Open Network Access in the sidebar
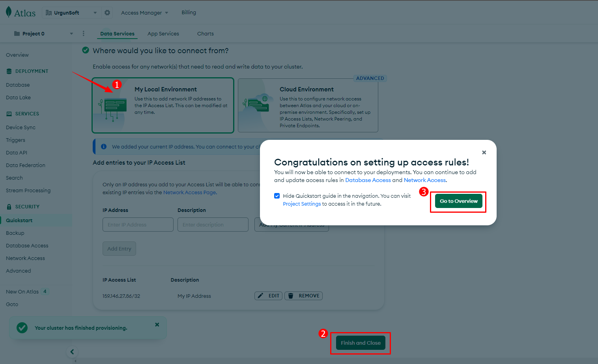 click(x=25, y=258)
